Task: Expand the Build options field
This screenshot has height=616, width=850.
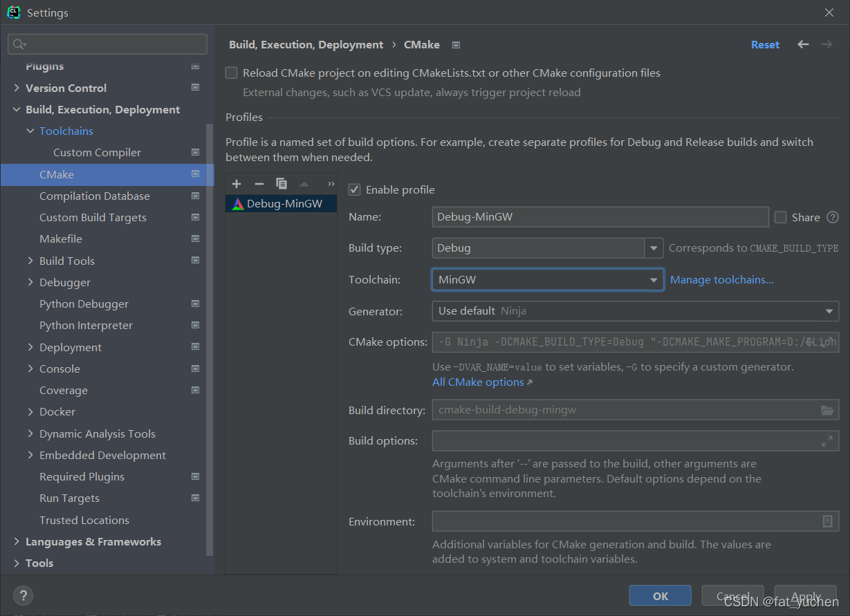Action: (x=827, y=440)
